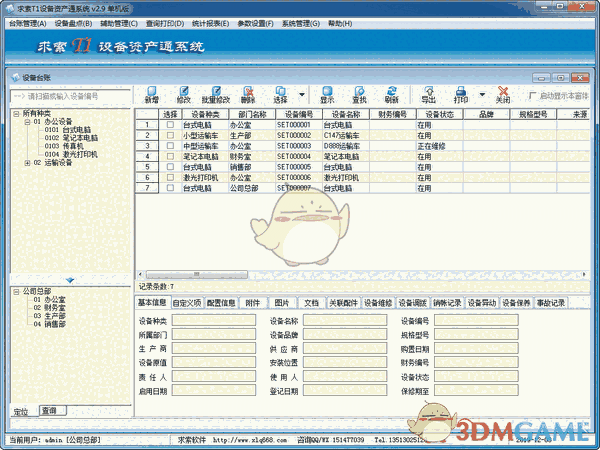Open the 台账管理(A) menu

pyautogui.click(x=28, y=24)
